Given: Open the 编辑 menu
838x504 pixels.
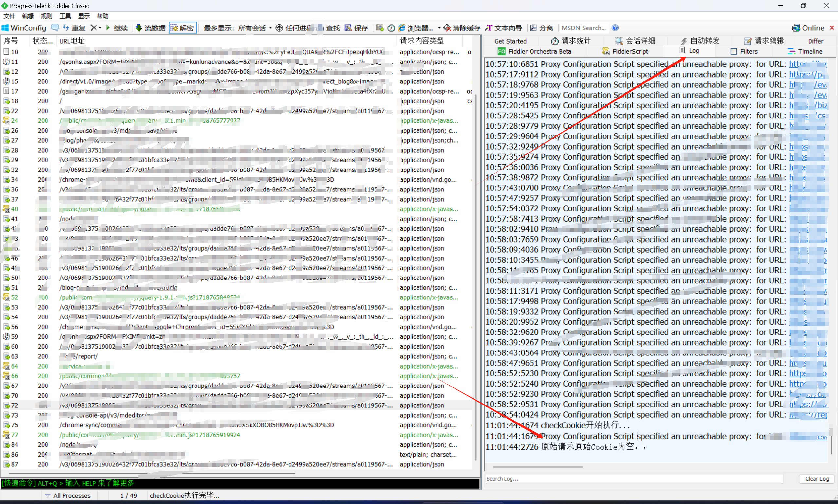Looking at the screenshot, I should pyautogui.click(x=28, y=16).
